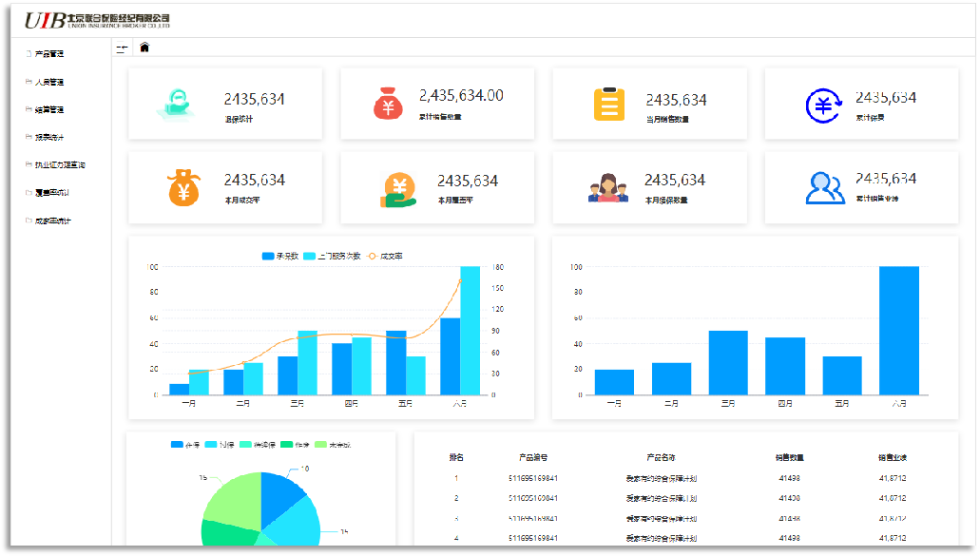
Task: Click the coin-in-hand 本月覆盖率 icon
Action: coord(398,190)
